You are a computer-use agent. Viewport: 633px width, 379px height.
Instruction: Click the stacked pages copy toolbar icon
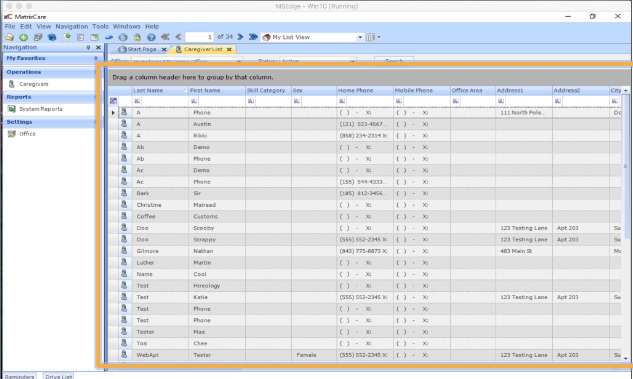coord(38,37)
